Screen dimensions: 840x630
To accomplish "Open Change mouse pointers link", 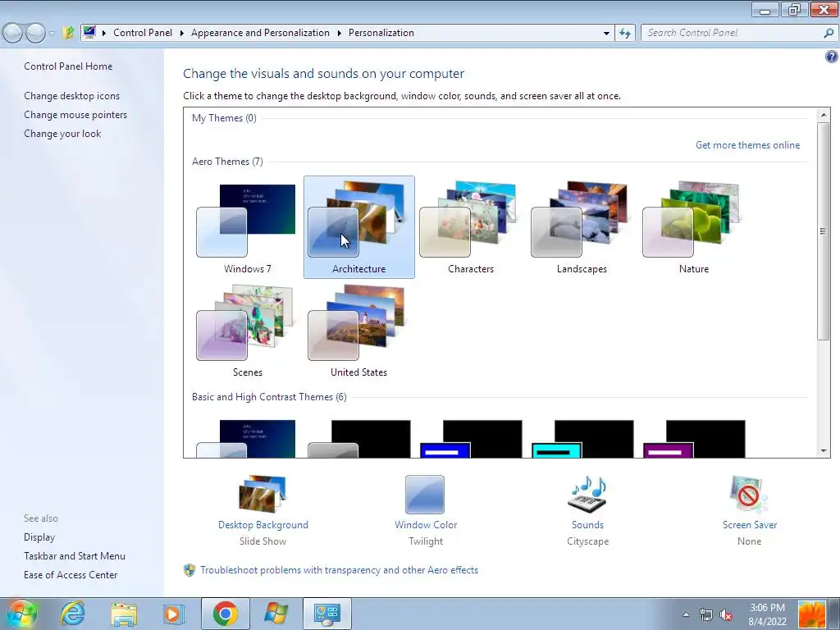I will point(75,115).
